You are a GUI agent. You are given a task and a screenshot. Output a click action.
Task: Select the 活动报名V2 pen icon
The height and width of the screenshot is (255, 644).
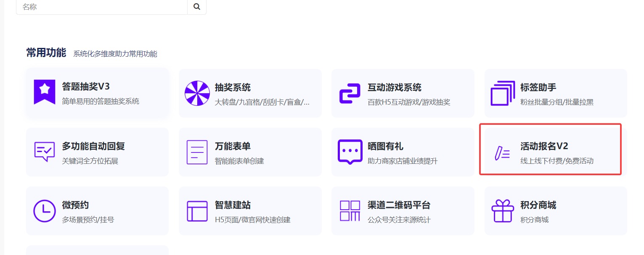tap(503, 152)
